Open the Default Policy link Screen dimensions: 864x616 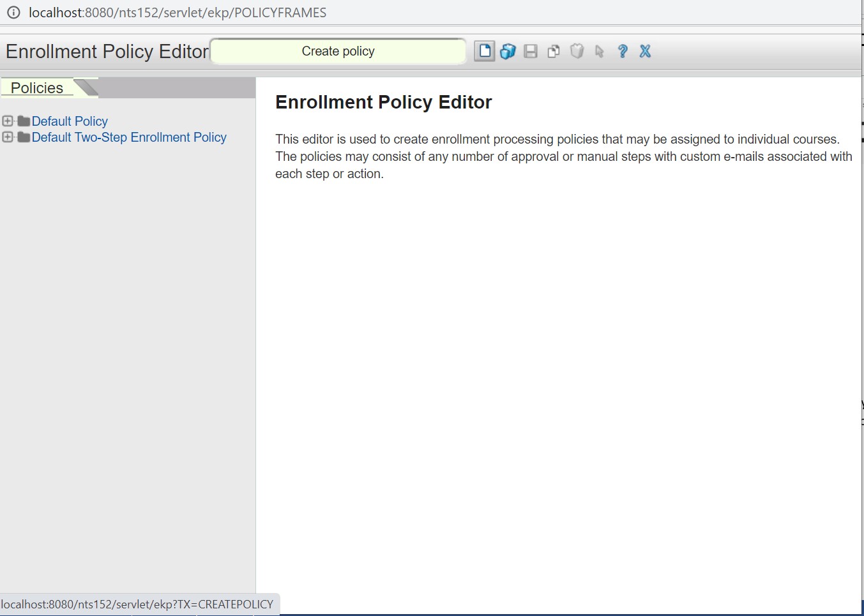pos(70,121)
